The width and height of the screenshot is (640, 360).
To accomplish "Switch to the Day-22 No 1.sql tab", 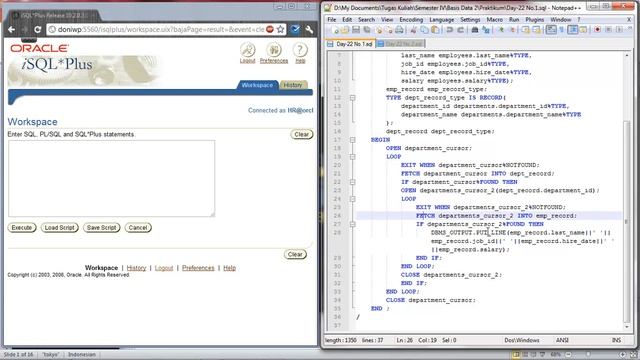I will pos(351,44).
